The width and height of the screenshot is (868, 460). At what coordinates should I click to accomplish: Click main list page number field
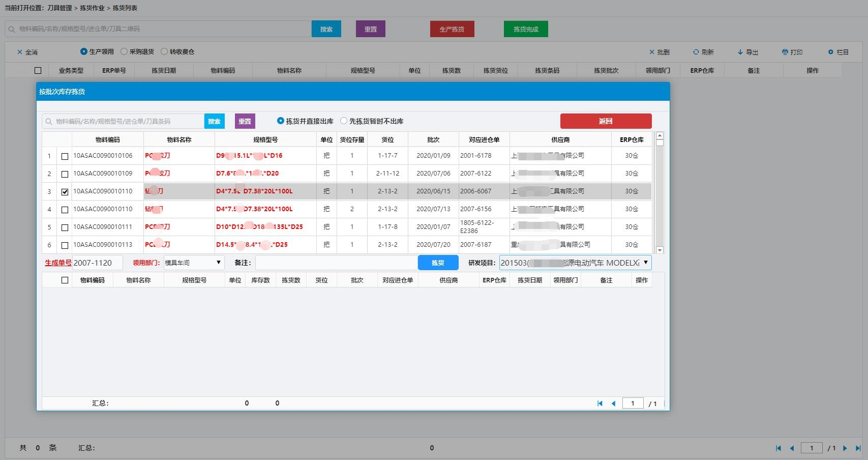[812, 448]
